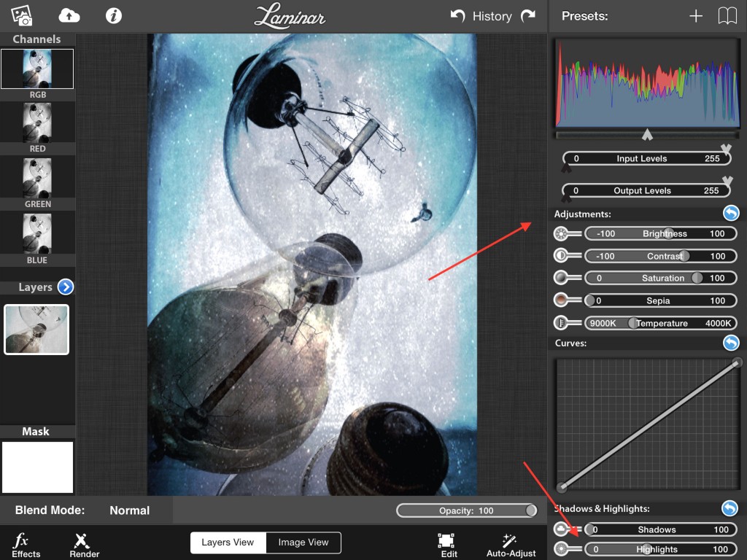Redo with the History forward arrow
The height and width of the screenshot is (560, 747).
point(528,16)
